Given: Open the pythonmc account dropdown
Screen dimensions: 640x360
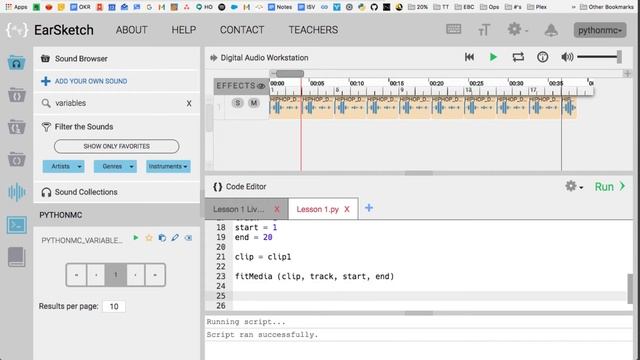Looking at the screenshot, I should coord(600,30).
